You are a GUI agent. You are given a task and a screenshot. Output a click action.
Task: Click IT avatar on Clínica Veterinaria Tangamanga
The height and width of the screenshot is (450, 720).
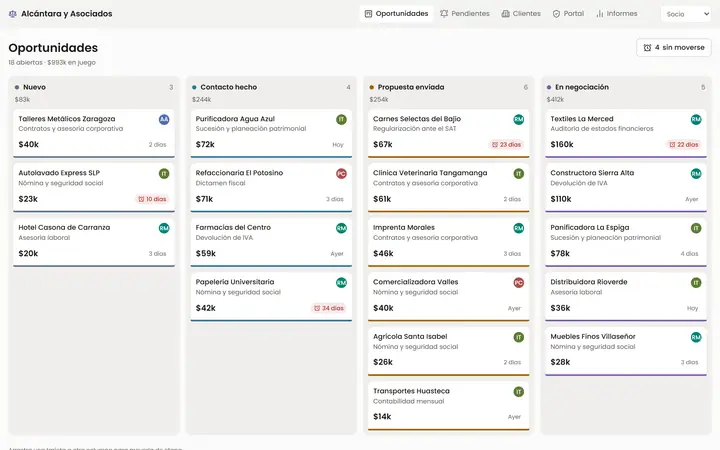[x=518, y=174]
